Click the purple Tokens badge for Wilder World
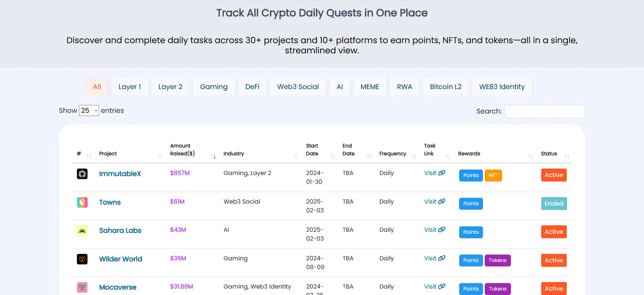The width and height of the screenshot is (644, 295). (497, 260)
